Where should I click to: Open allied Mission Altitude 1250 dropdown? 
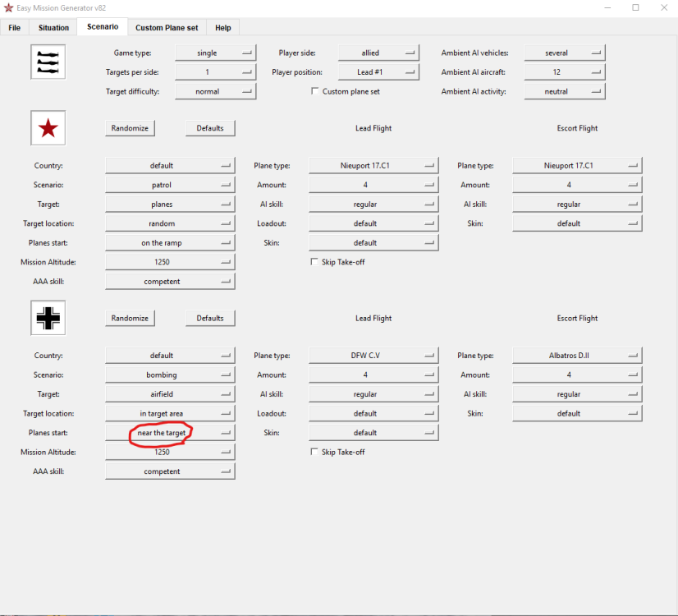point(170,262)
